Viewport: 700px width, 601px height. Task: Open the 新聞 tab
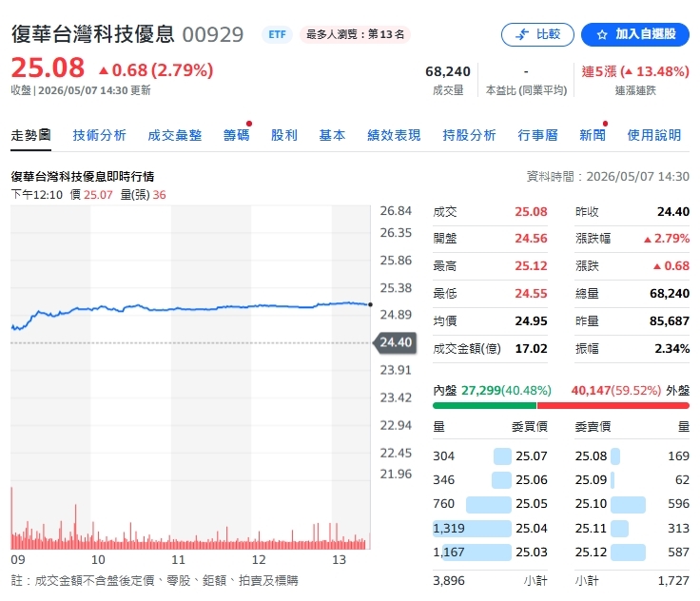pos(593,135)
